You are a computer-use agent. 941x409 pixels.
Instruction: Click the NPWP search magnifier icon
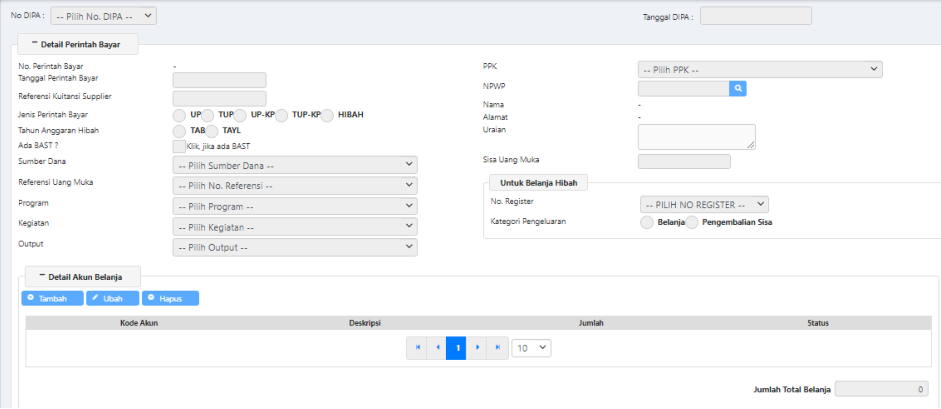click(738, 88)
